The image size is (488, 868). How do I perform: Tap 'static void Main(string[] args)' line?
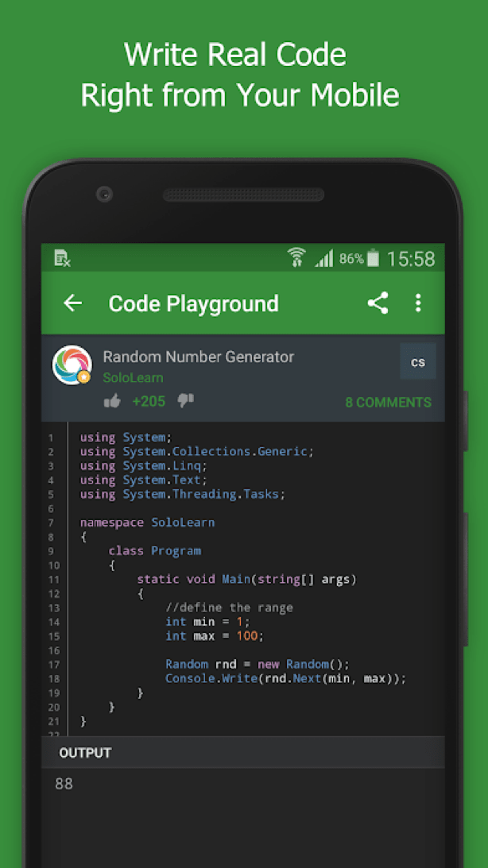pos(247,580)
